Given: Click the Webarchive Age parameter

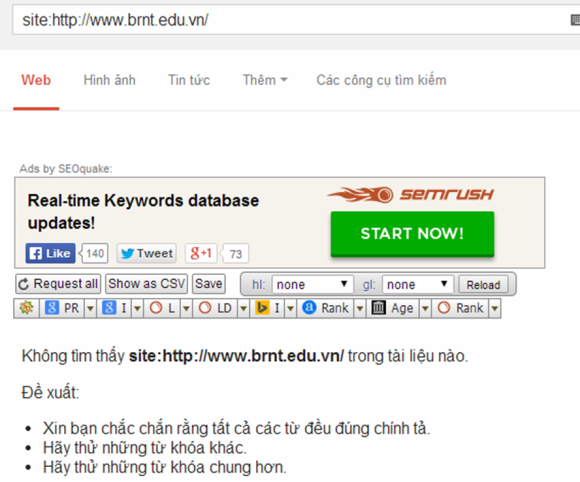Looking at the screenshot, I should (x=393, y=308).
